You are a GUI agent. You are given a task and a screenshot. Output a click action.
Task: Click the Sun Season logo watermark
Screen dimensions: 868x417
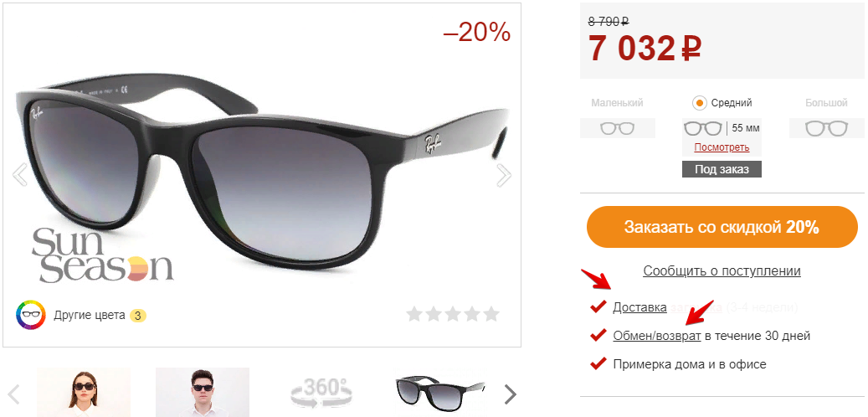pyautogui.click(x=102, y=255)
